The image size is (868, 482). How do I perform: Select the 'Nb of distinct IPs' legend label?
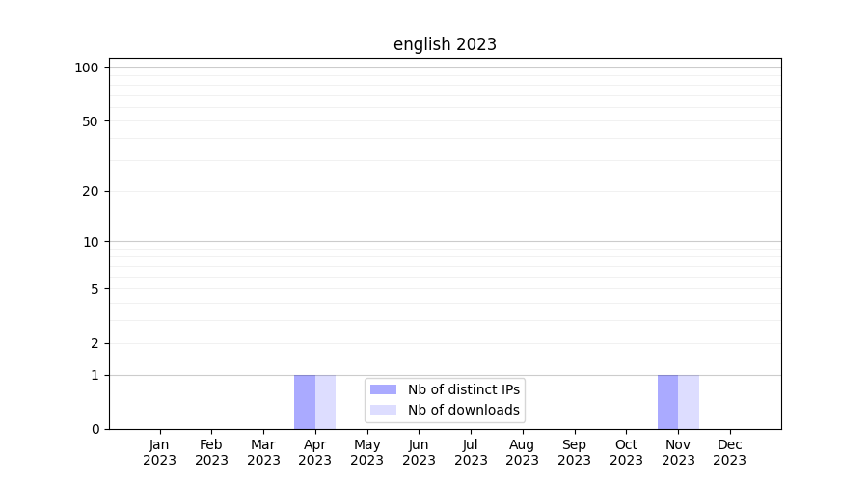[463, 389]
